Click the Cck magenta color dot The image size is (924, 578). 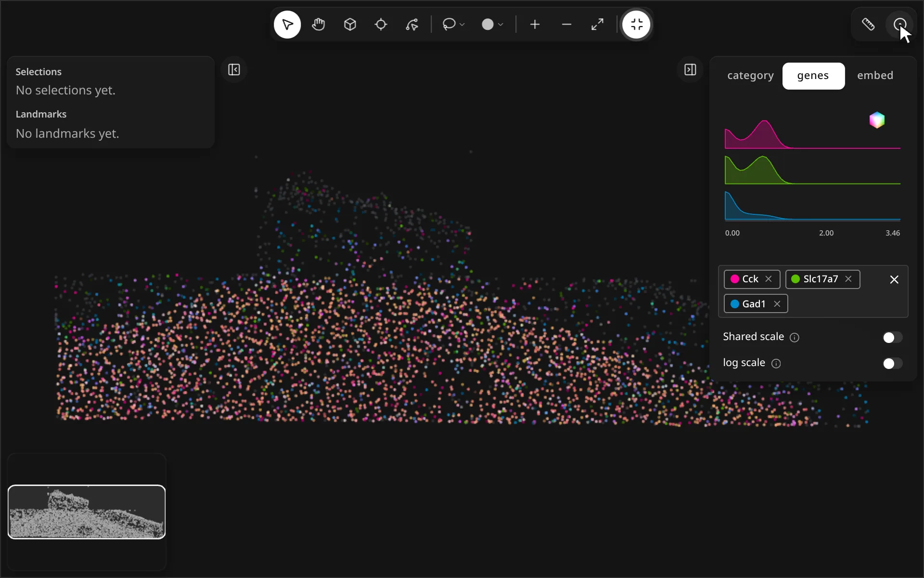pos(735,279)
